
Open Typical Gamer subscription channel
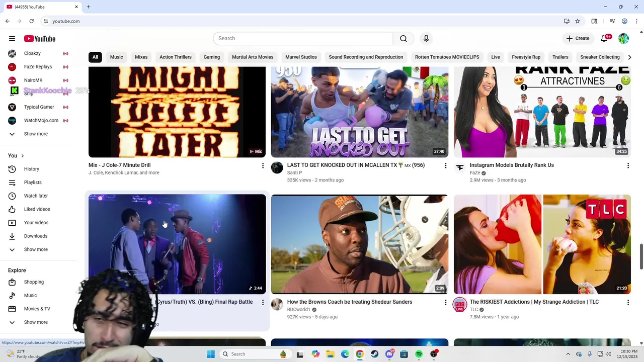click(38, 107)
